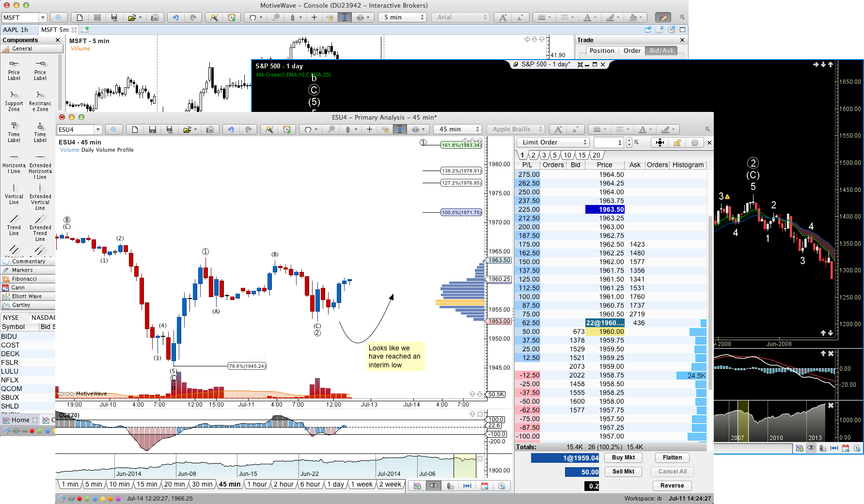The height and width of the screenshot is (504, 864).
Task: Open Limit Order type dropdown
Action: pyautogui.click(x=552, y=142)
